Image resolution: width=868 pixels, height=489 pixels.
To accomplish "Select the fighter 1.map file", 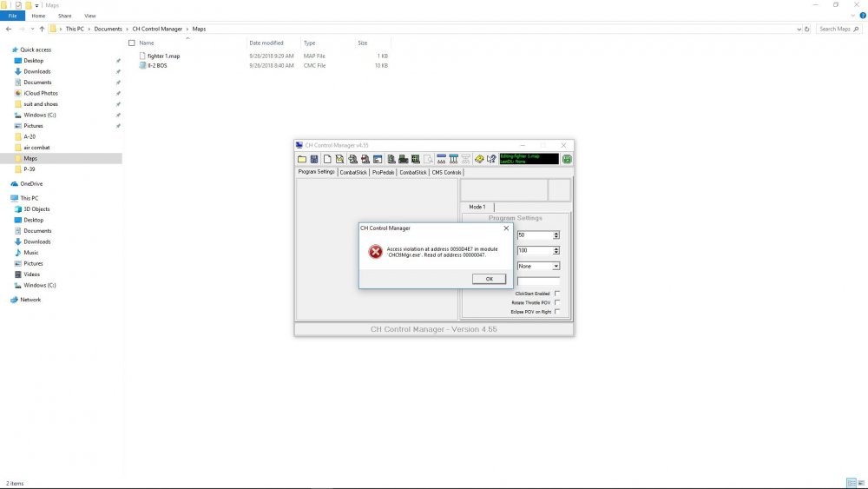I will pos(163,56).
